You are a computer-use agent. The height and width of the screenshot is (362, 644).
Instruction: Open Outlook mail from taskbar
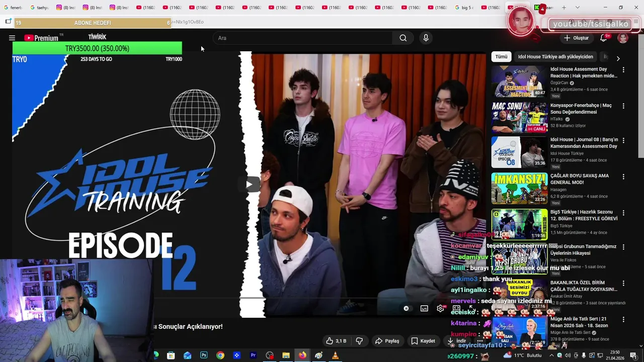pyautogui.click(x=187, y=355)
